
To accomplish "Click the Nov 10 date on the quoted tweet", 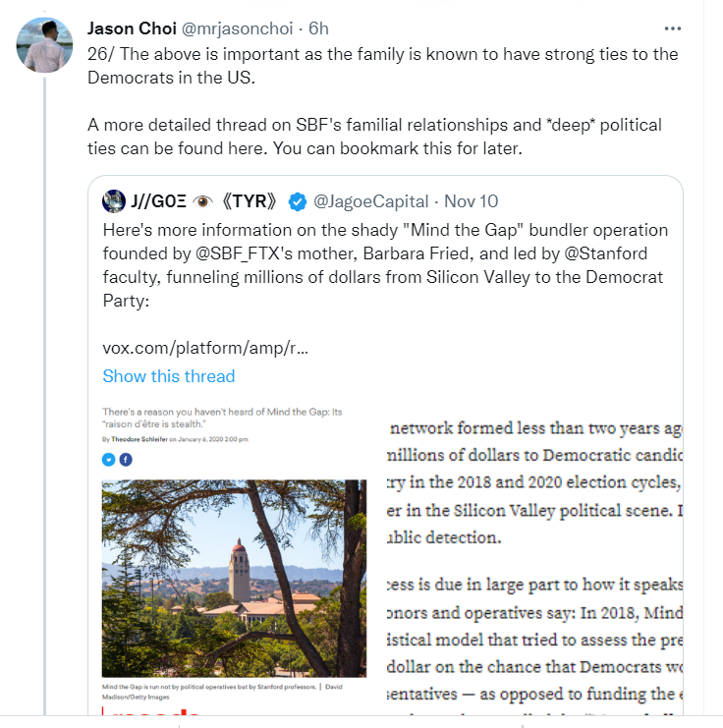I will [x=472, y=201].
